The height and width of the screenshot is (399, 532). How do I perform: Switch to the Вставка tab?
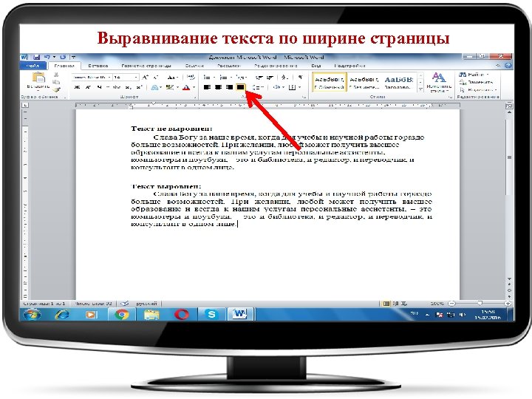(98, 66)
